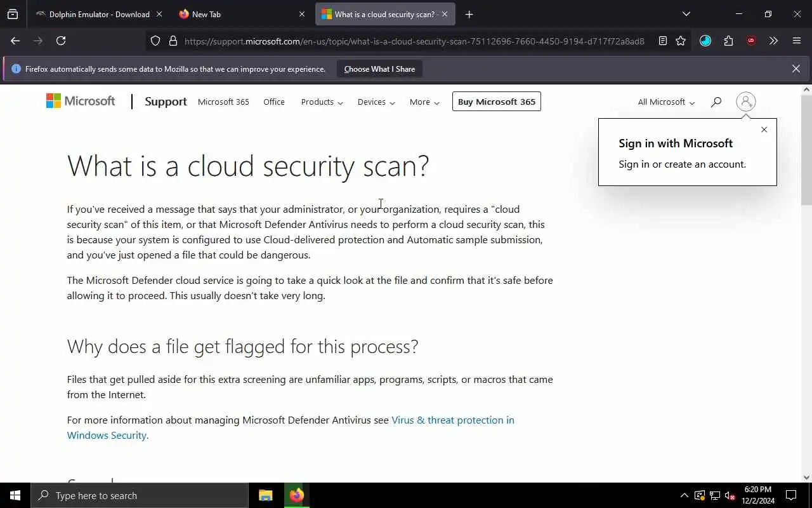Image resolution: width=812 pixels, height=508 pixels.
Task: Expand the Products dropdown
Action: click(x=322, y=102)
